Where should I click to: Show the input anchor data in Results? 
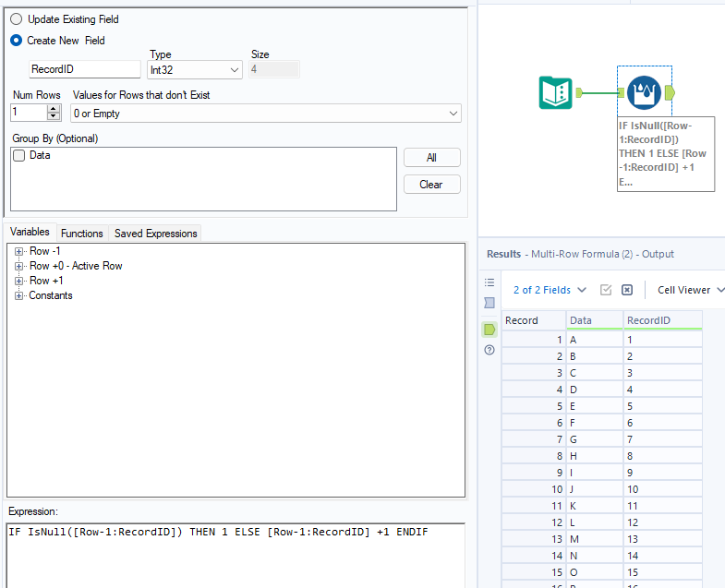tap(489, 303)
